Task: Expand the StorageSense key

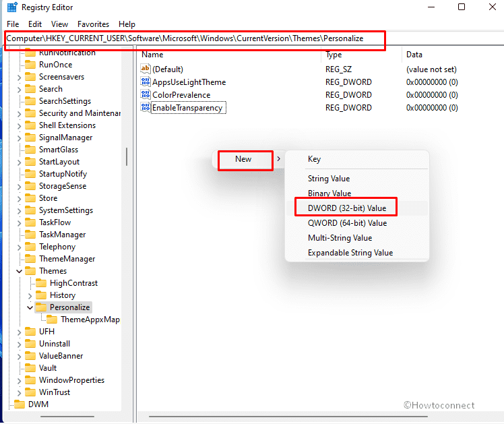Action: click(x=19, y=187)
